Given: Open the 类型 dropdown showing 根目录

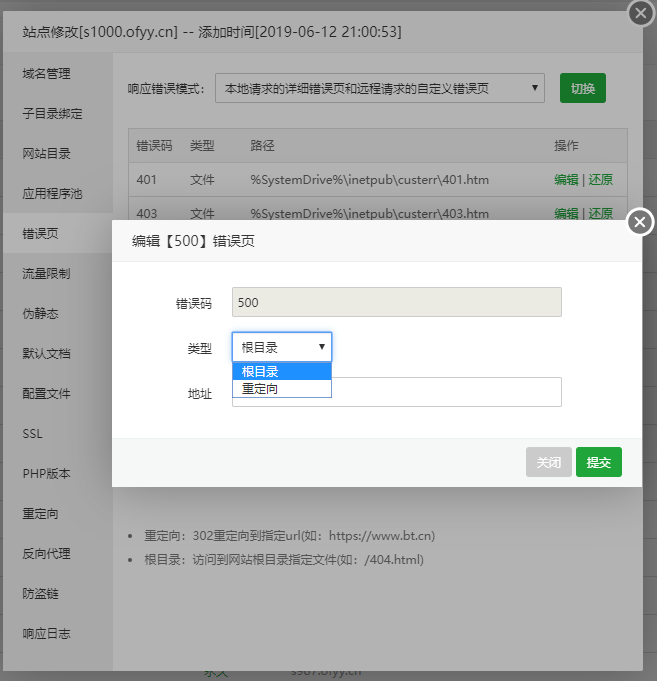Looking at the screenshot, I should tap(282, 347).
